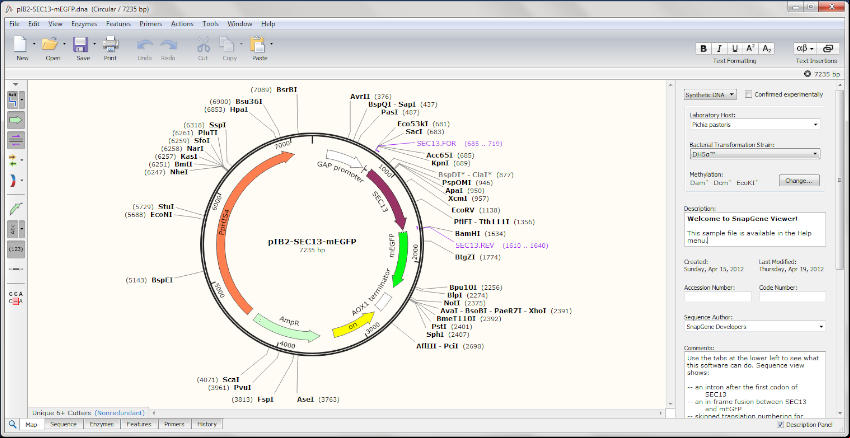The width and height of the screenshot is (850, 438).
Task: Toggle the (123) enzyme location numbers button
Action: [16, 249]
